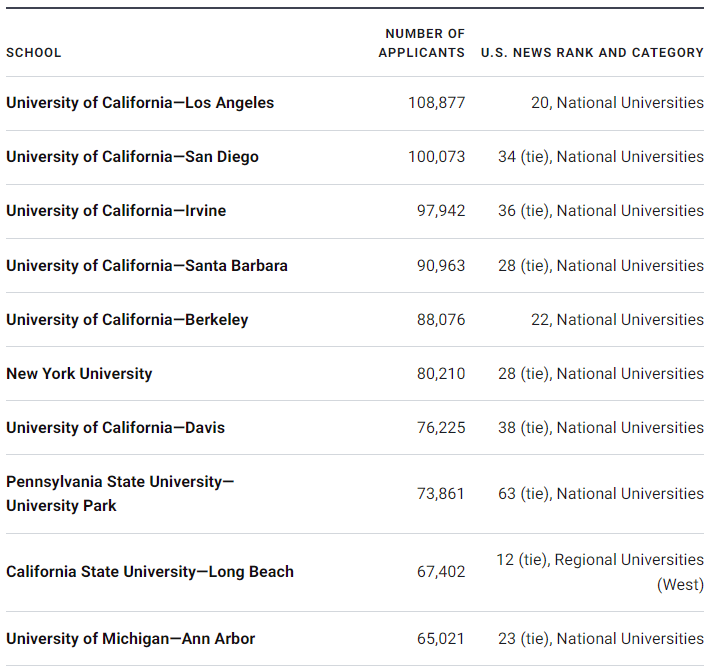Screen dimensions: 712x672
Task: Select the 65,021 applicants figure
Action: [x=440, y=639]
